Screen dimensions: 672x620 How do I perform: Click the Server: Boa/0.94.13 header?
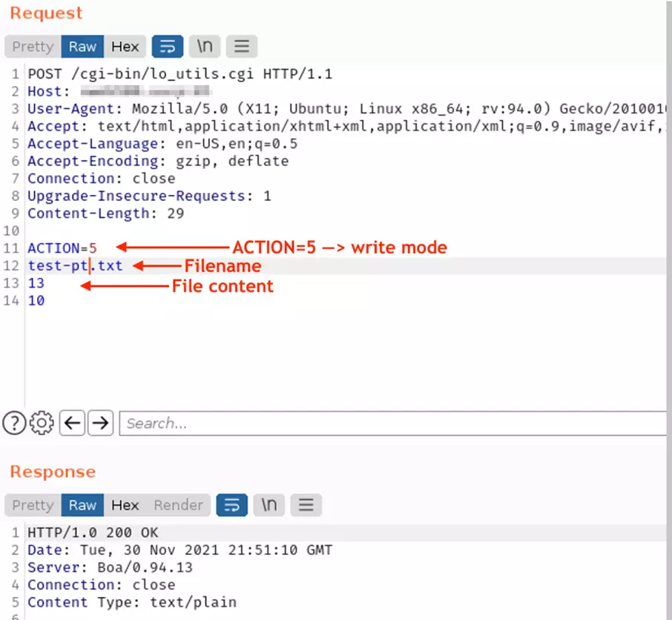(110, 567)
